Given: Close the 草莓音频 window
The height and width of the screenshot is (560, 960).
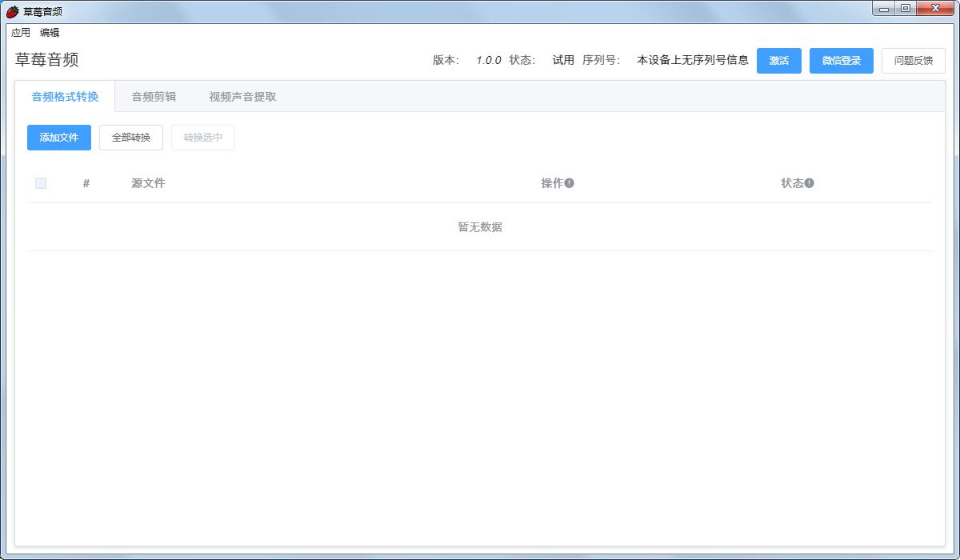Looking at the screenshot, I should [935, 9].
